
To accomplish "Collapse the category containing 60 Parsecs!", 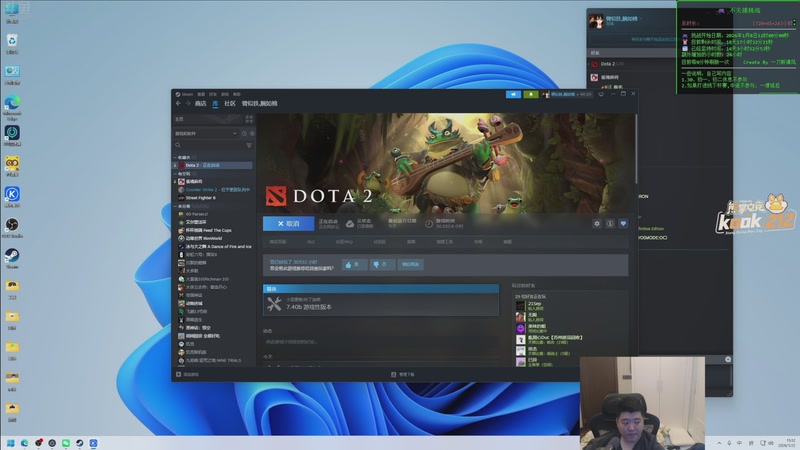I will [175, 206].
